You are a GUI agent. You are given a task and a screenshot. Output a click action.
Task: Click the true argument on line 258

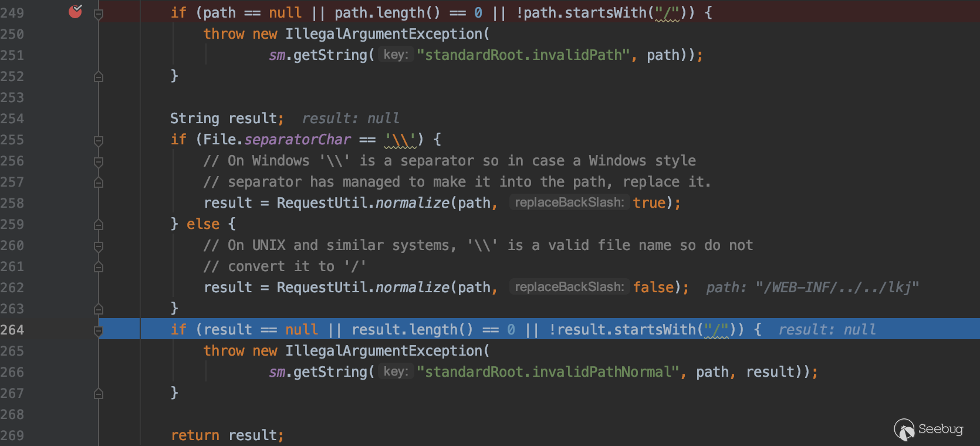click(x=650, y=203)
